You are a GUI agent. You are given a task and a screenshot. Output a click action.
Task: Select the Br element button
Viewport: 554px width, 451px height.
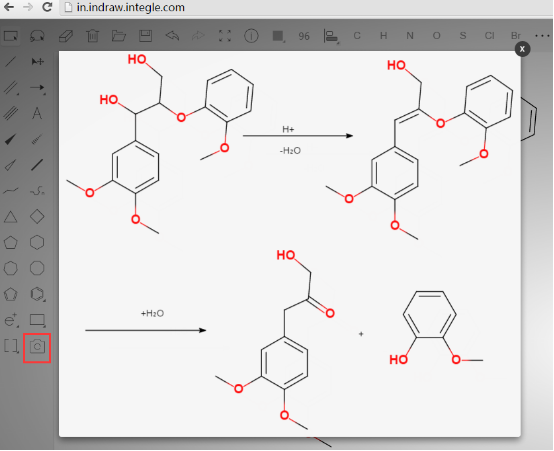click(516, 36)
